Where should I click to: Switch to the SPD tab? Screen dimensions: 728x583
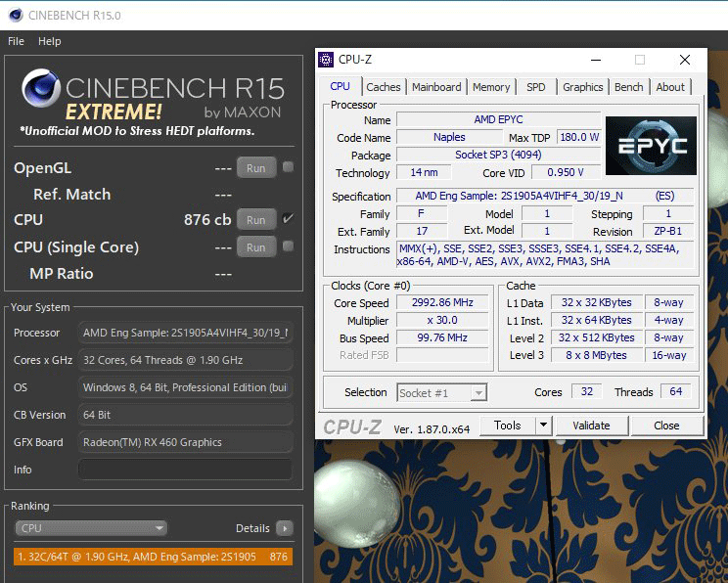click(x=536, y=87)
